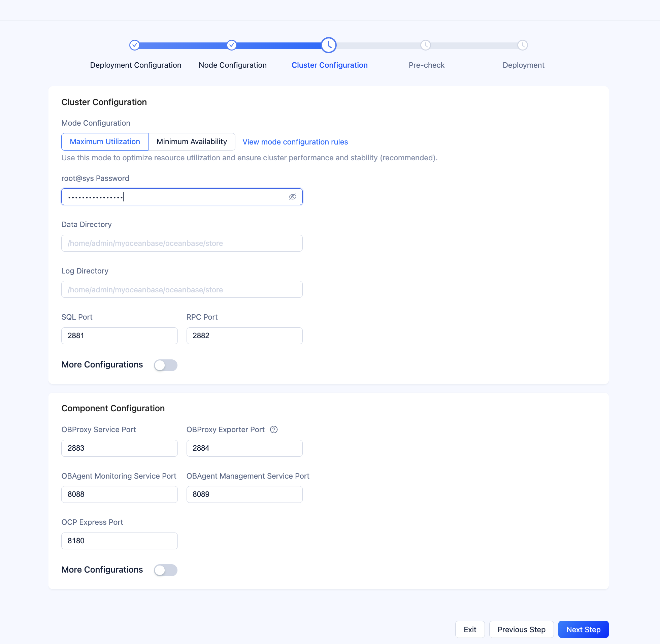Enable Component Configuration More Configurations switch
This screenshot has width=660, height=644.
(166, 570)
